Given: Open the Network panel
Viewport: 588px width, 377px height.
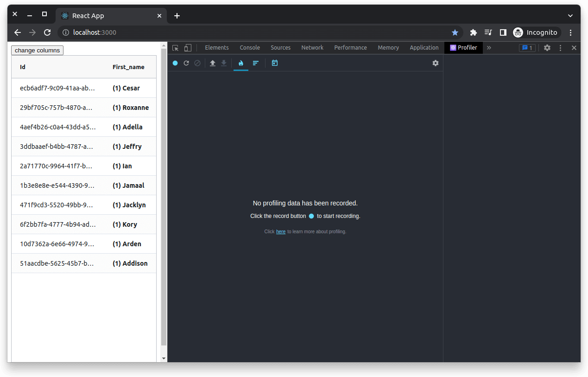Looking at the screenshot, I should (x=312, y=48).
